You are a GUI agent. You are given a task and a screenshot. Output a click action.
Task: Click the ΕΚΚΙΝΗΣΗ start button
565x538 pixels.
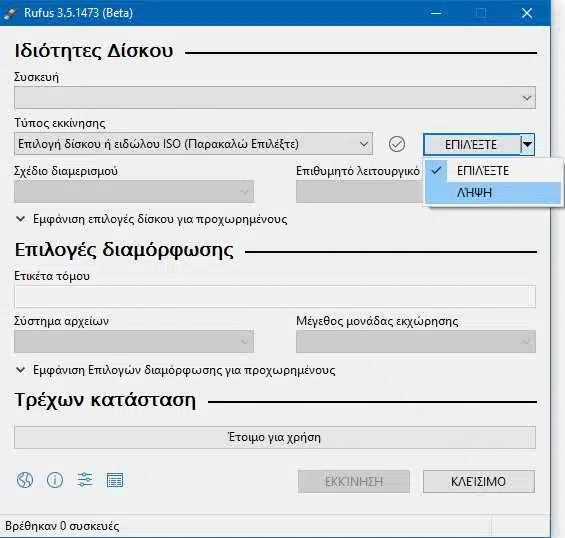click(354, 481)
